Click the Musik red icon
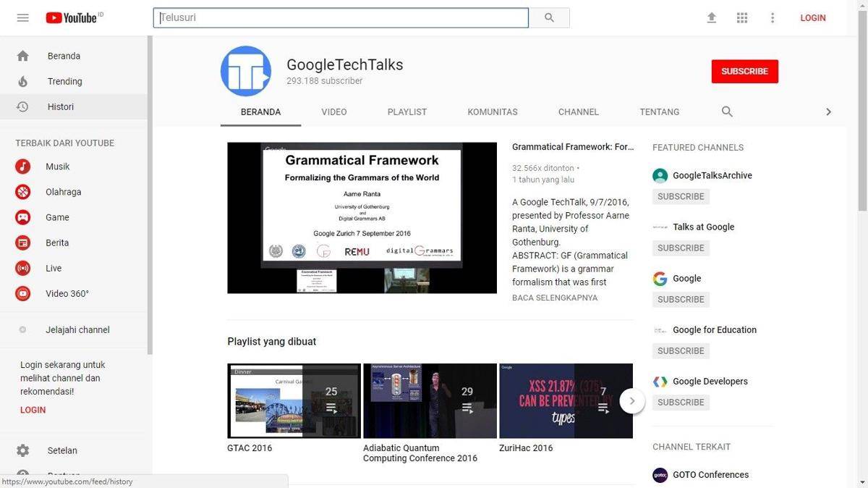 (x=23, y=167)
